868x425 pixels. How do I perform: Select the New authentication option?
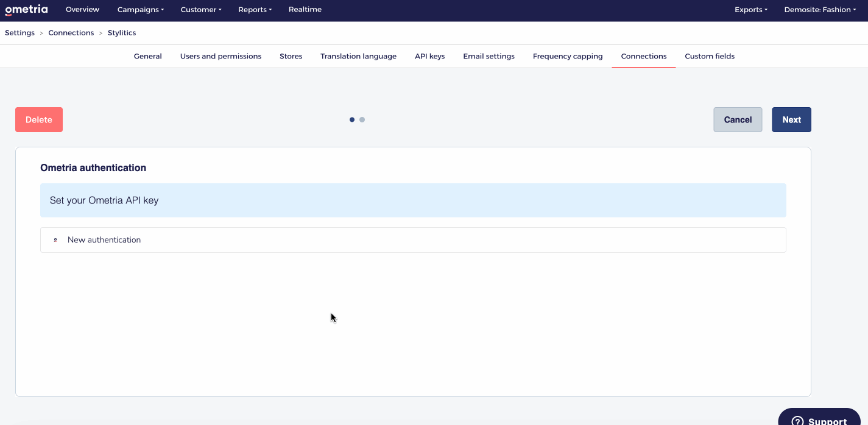413,240
